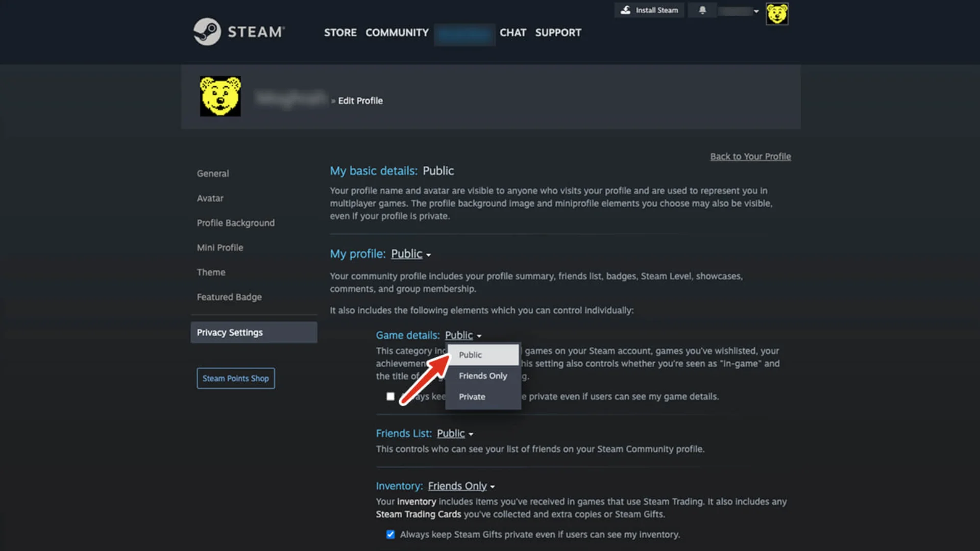980x551 pixels.
Task: Click the 'Edit Profile' breadcrumb text
Action: coord(360,101)
